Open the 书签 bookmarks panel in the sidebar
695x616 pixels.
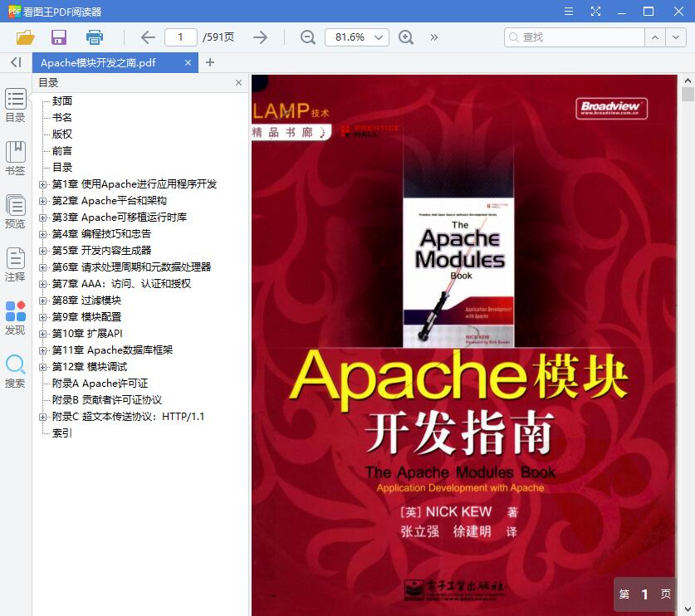pos(16,159)
